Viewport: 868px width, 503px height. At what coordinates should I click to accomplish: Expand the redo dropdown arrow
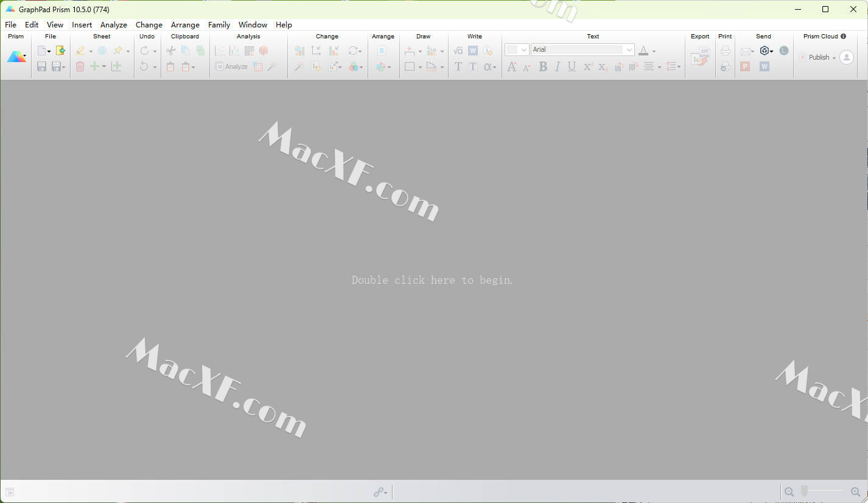(x=155, y=52)
